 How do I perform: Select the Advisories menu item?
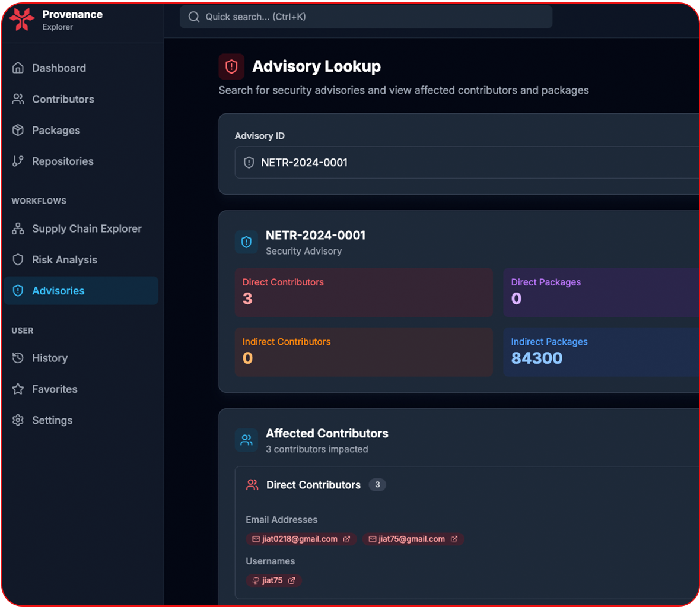pos(58,291)
